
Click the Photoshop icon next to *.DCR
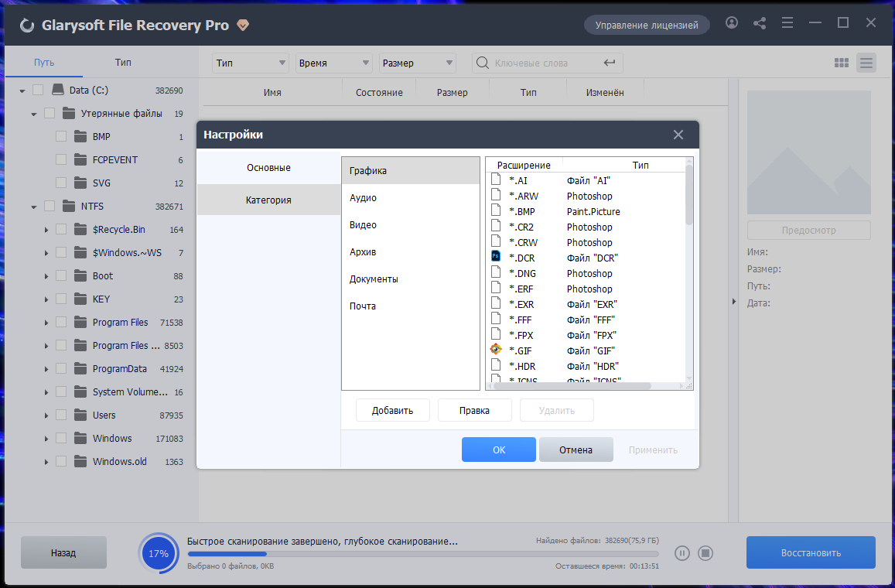coord(496,256)
